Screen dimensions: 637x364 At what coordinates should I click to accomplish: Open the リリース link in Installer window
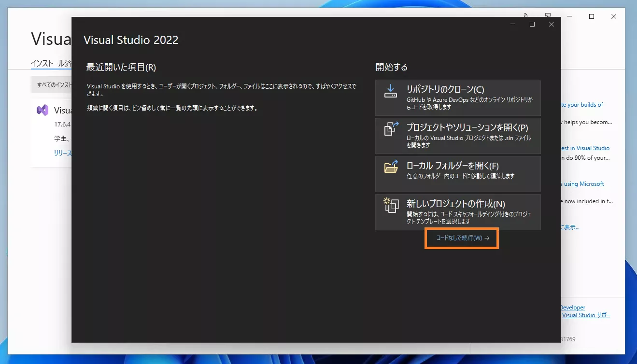point(63,153)
